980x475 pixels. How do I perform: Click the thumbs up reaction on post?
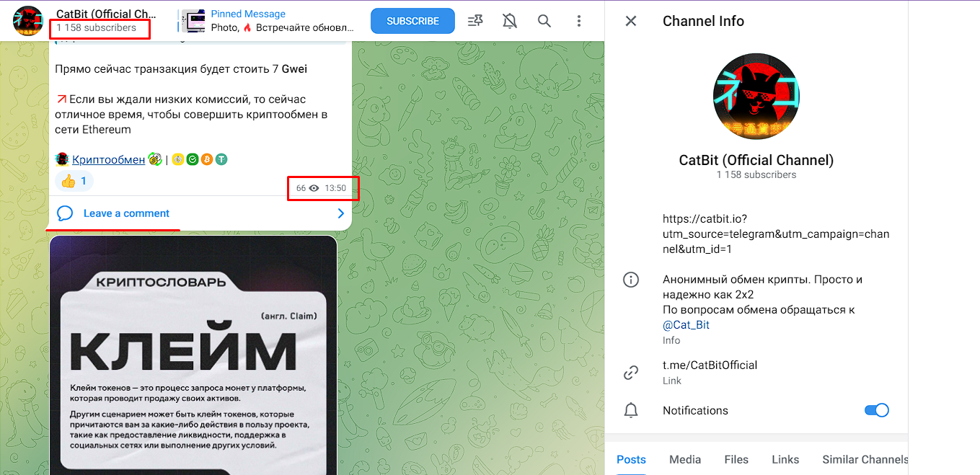(x=74, y=181)
